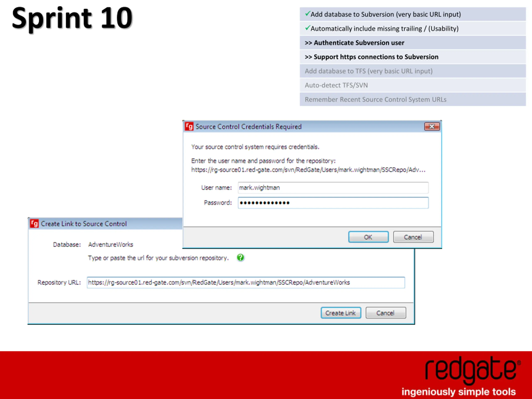Image resolution: width=532 pixels, height=399 pixels.
Task: Cancel the credentials dialog
Action: coord(413,237)
